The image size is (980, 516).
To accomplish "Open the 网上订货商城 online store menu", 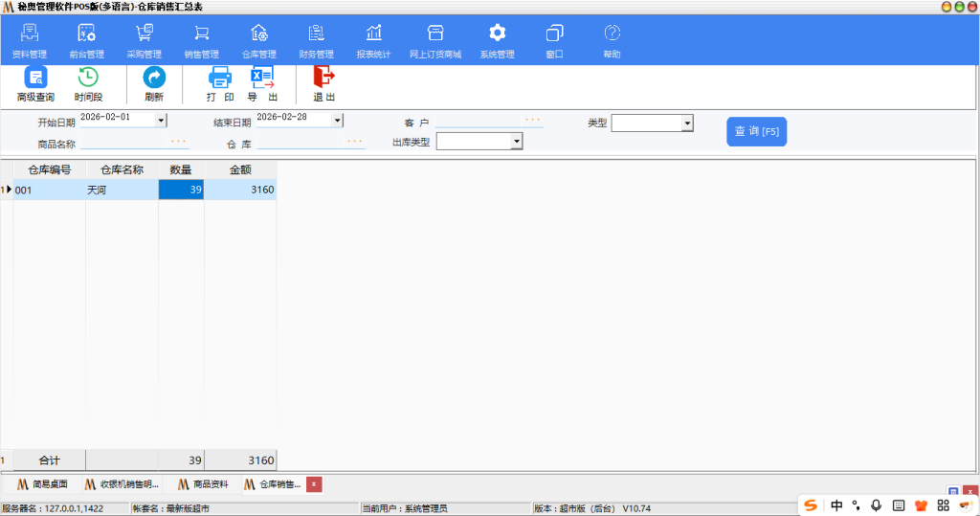I will [x=434, y=41].
